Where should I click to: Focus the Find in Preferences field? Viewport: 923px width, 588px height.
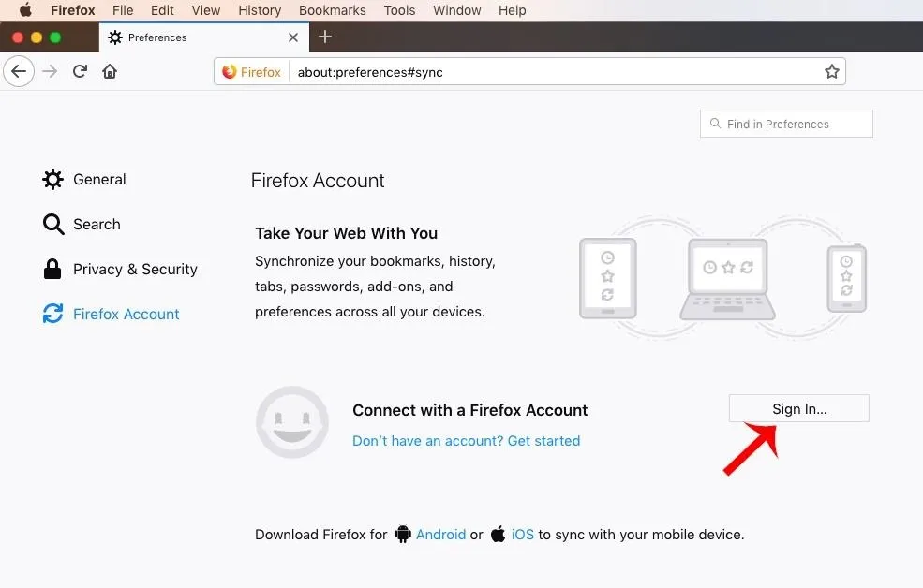tap(786, 124)
